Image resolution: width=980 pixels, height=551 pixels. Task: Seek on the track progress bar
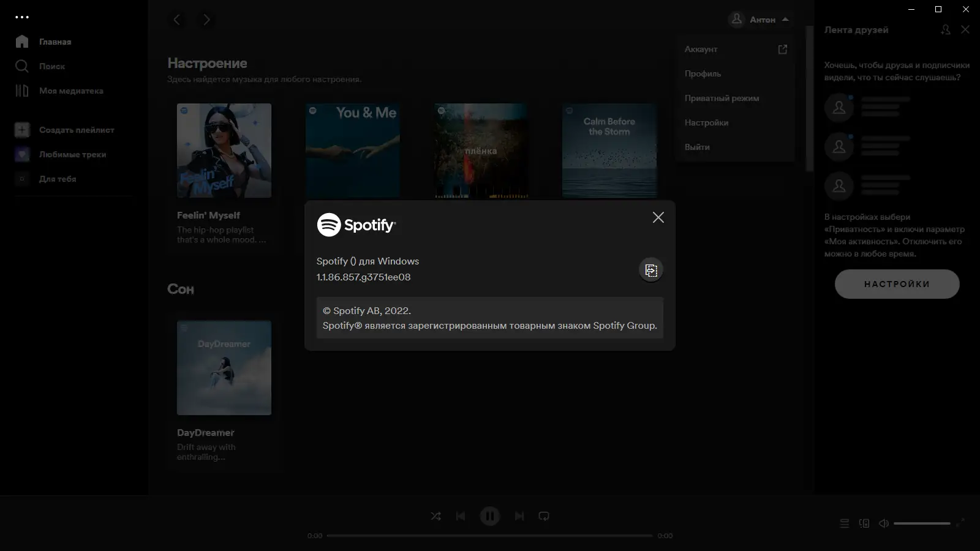[490, 536]
